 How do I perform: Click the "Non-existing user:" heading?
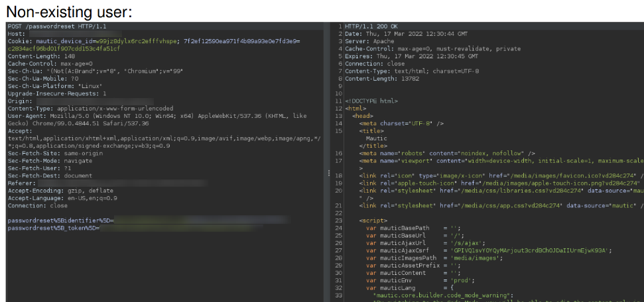(x=69, y=11)
